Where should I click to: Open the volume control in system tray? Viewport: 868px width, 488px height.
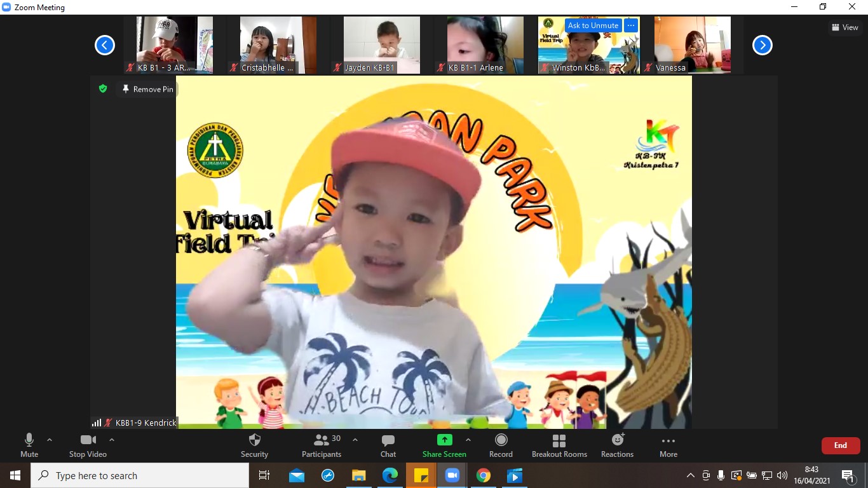782,475
